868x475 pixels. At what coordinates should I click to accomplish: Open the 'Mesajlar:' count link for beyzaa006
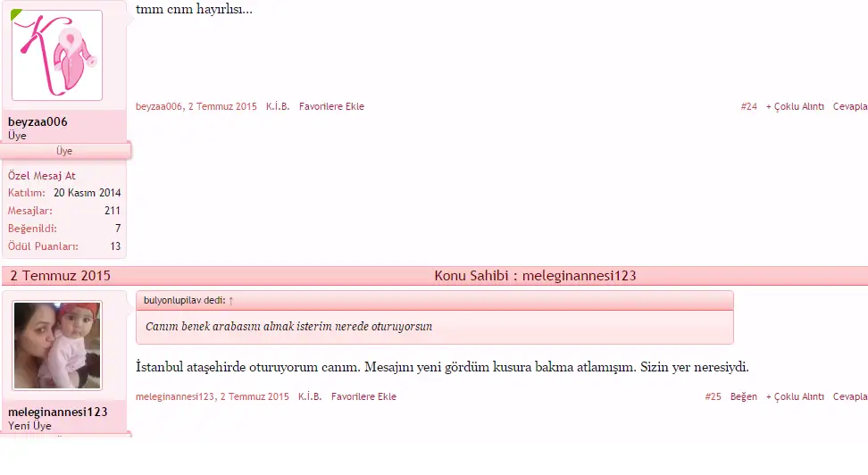[30, 211]
